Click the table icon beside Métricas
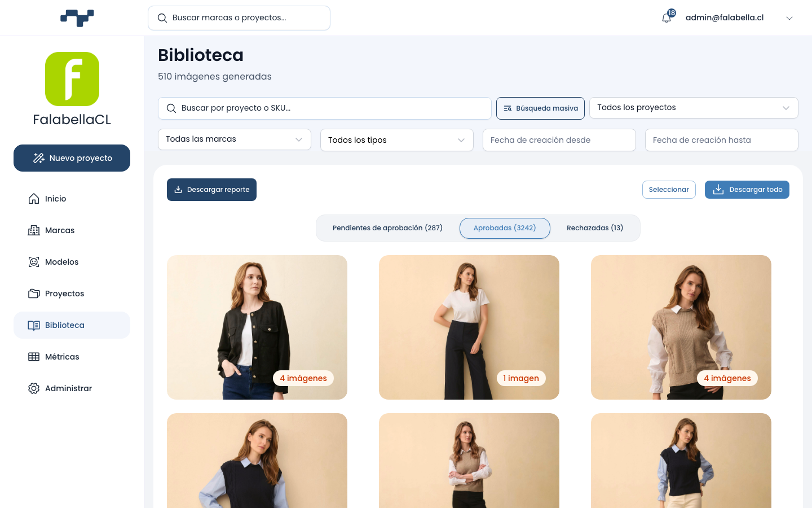This screenshot has width=812, height=508. [34, 357]
